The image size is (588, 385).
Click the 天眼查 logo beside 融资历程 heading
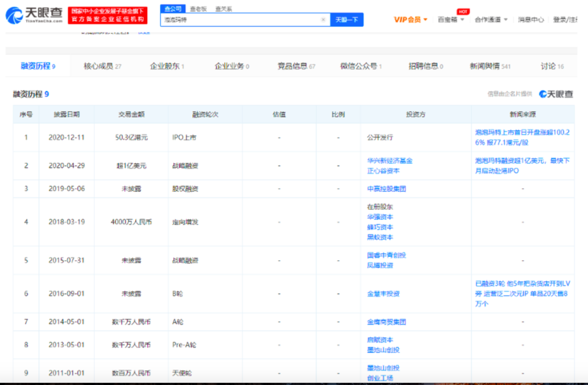556,94
